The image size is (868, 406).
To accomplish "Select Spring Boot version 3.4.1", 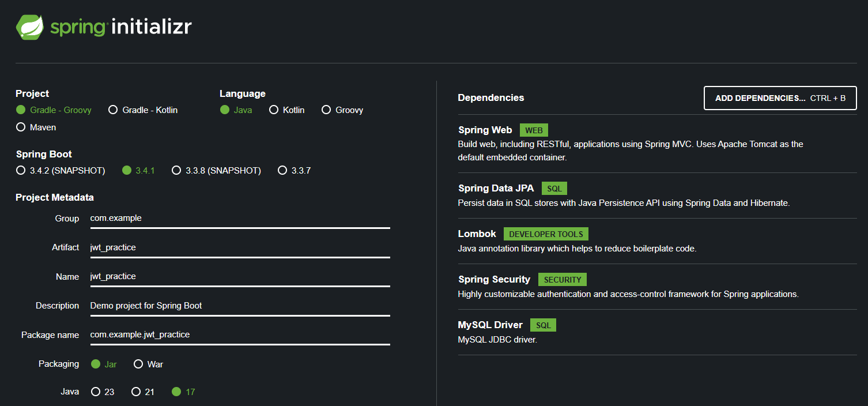I will pos(139,170).
